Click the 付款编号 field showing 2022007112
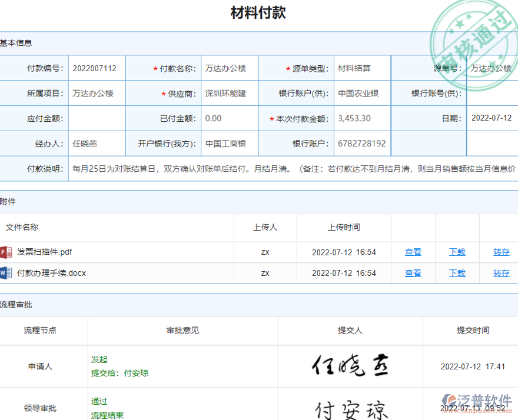 click(x=96, y=68)
